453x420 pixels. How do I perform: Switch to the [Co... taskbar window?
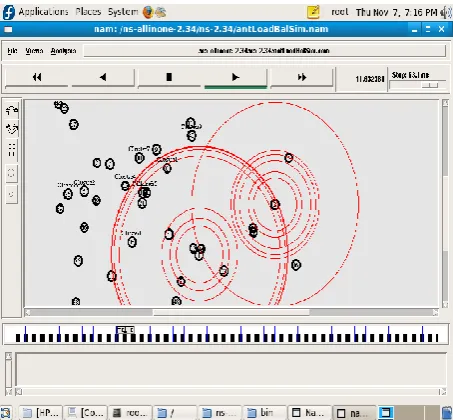(85, 413)
